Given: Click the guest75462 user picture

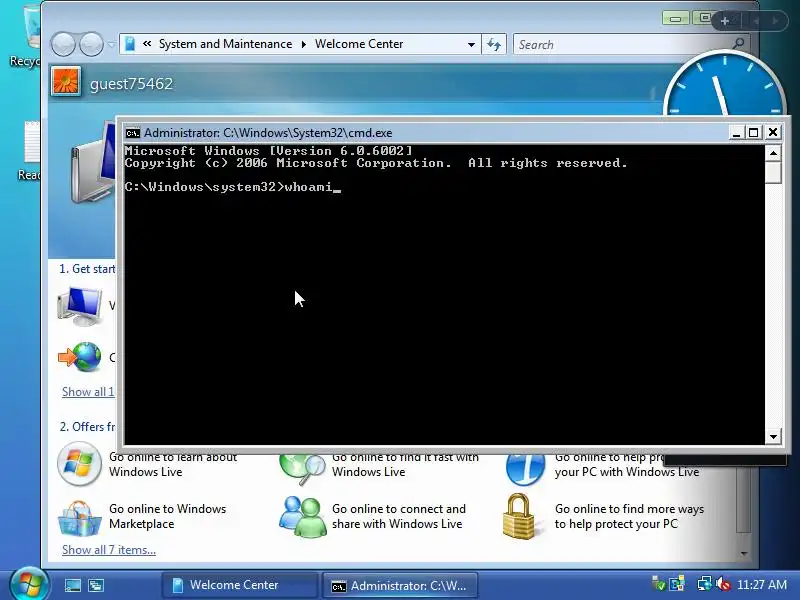Looking at the screenshot, I should coord(66,82).
